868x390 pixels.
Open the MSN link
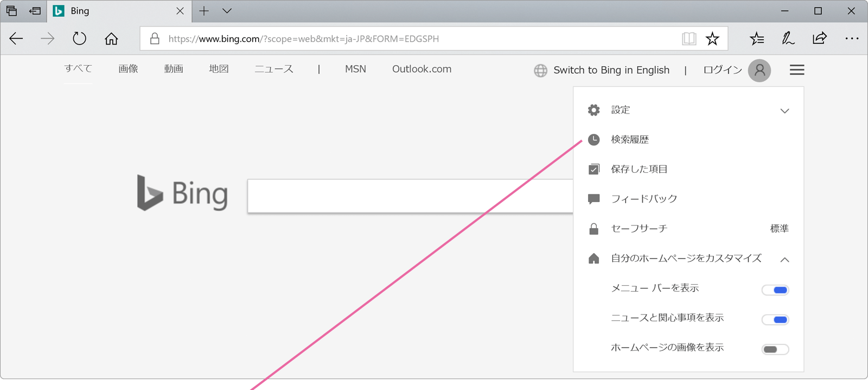(x=355, y=69)
